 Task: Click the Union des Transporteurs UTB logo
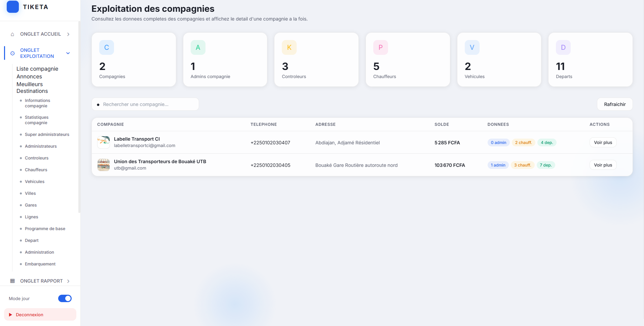pos(104,165)
